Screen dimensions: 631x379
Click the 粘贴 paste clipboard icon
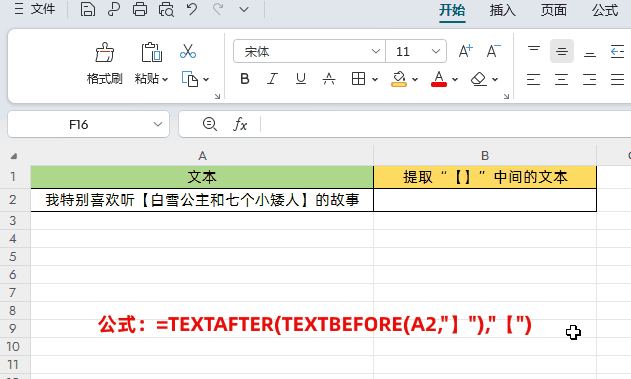point(151,52)
